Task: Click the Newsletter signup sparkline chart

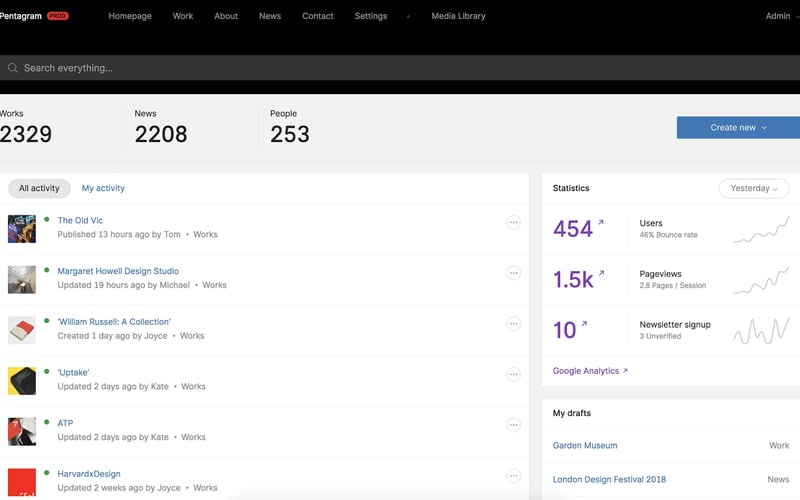Action: pos(761,331)
